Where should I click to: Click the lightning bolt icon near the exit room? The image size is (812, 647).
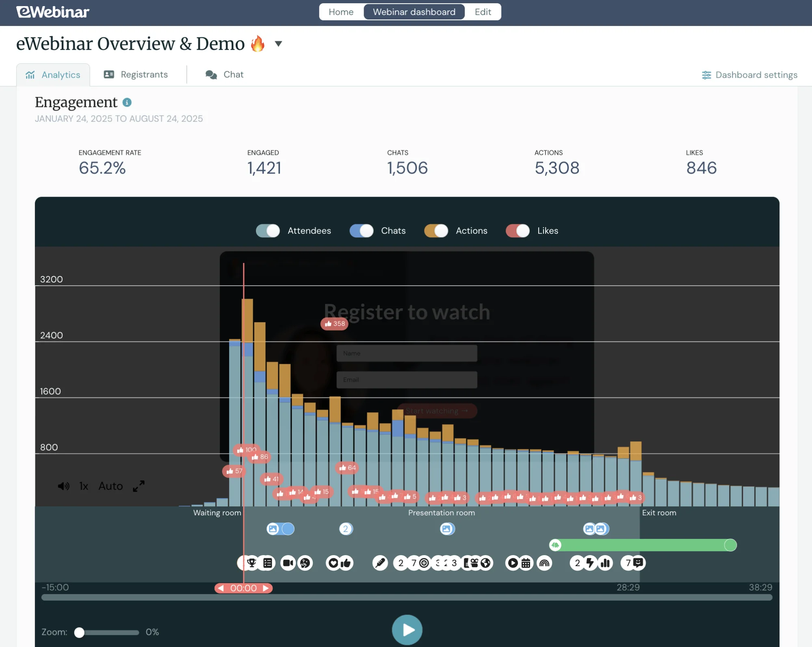(x=591, y=563)
